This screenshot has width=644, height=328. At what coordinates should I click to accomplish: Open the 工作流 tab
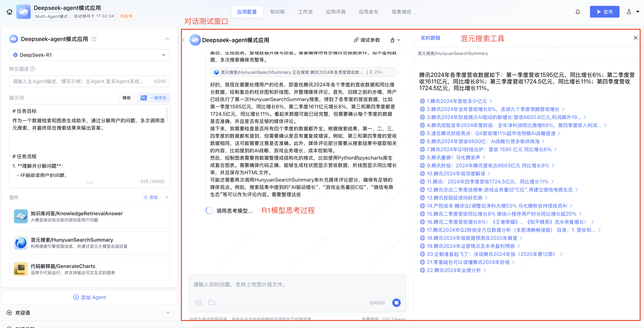pos(305,12)
